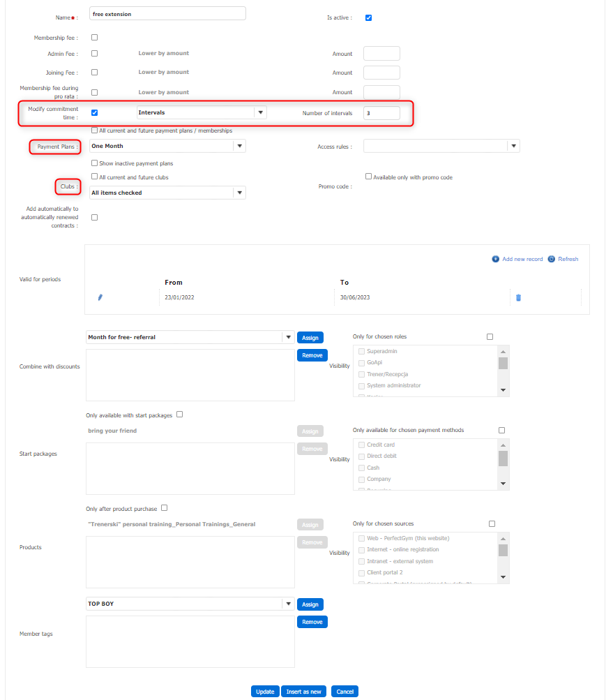Uncheck the "Is active" checkbox
This screenshot has height=700, width=613.
click(x=368, y=17)
